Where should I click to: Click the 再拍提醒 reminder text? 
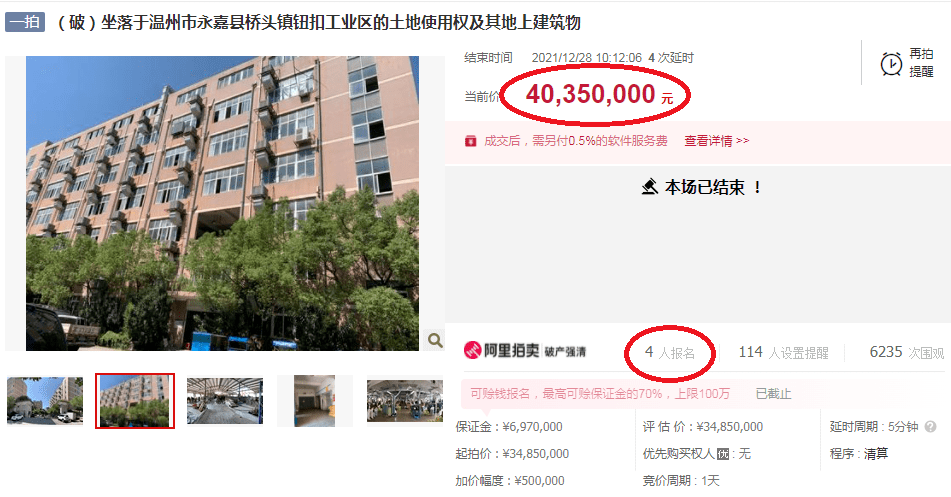click(921, 63)
